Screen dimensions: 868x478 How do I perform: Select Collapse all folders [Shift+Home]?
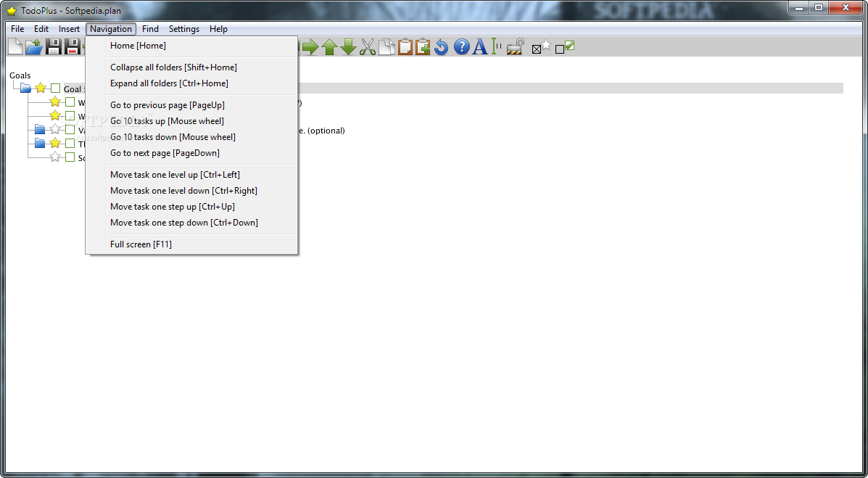pos(191,67)
